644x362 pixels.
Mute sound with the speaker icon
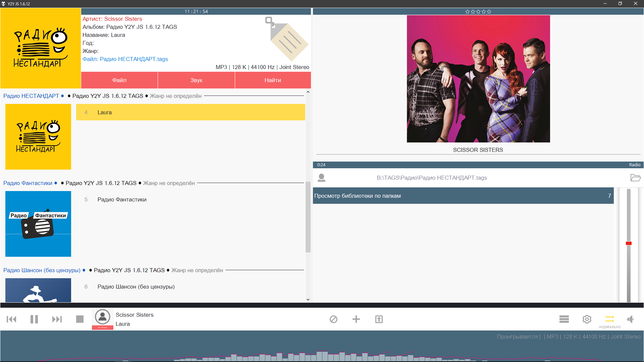point(631,319)
